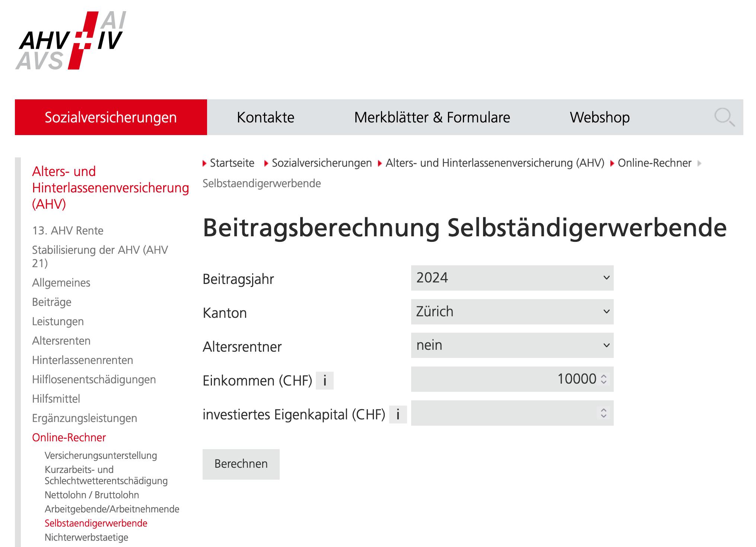Open the Kontakte menu item

[266, 117]
